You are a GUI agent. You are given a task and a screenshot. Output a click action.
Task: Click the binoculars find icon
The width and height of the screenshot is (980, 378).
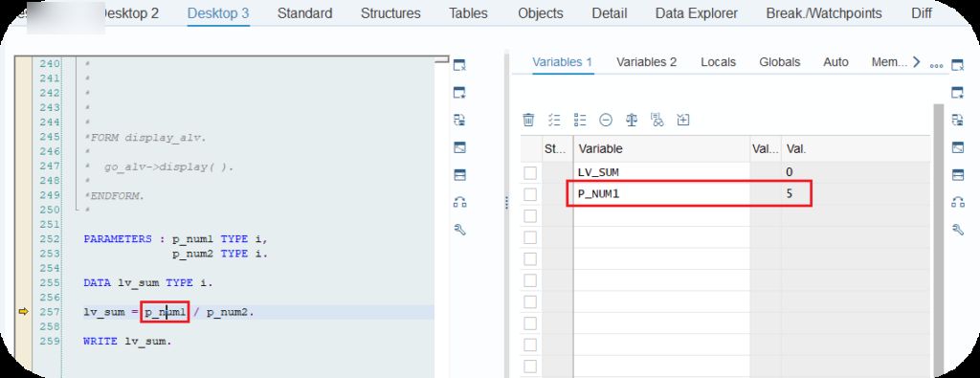tap(657, 120)
